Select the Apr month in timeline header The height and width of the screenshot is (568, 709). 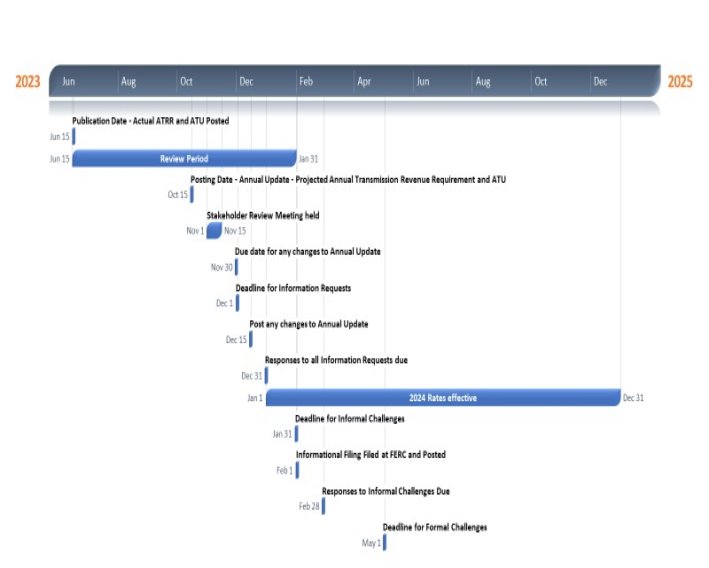pyautogui.click(x=364, y=81)
